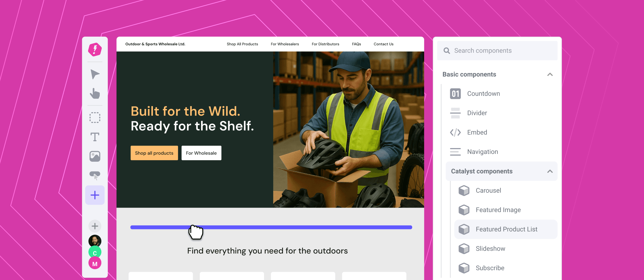Screen dimensions: 644x280
Task: Click the blue drop indicator bar
Action: coord(271,227)
